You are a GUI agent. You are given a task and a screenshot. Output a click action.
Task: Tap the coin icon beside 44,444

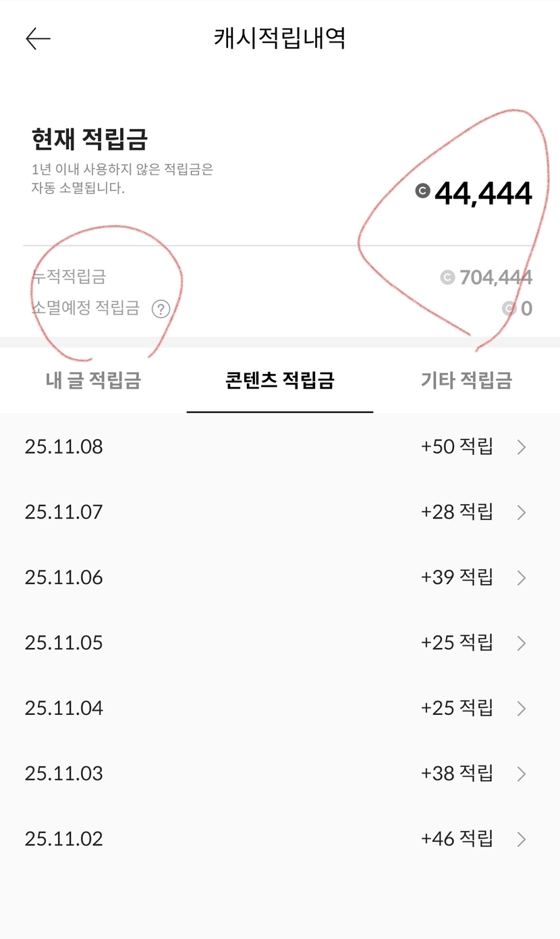click(x=423, y=191)
